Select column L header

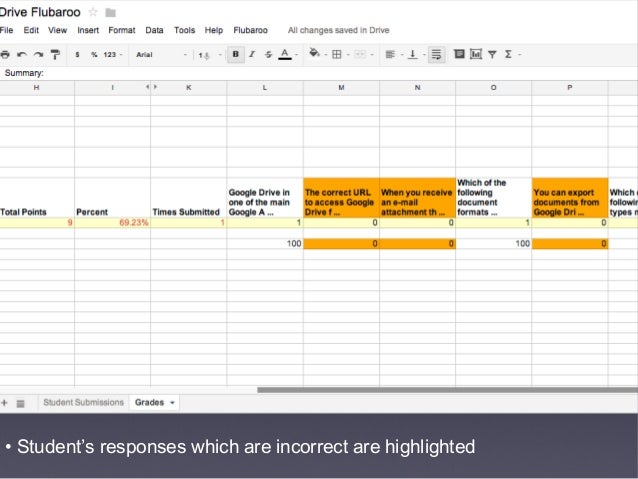point(265,87)
